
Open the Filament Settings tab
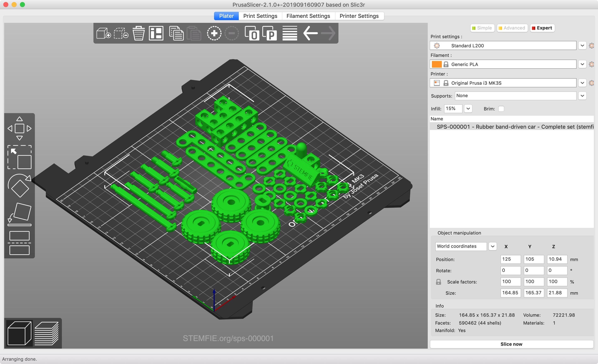[308, 16]
